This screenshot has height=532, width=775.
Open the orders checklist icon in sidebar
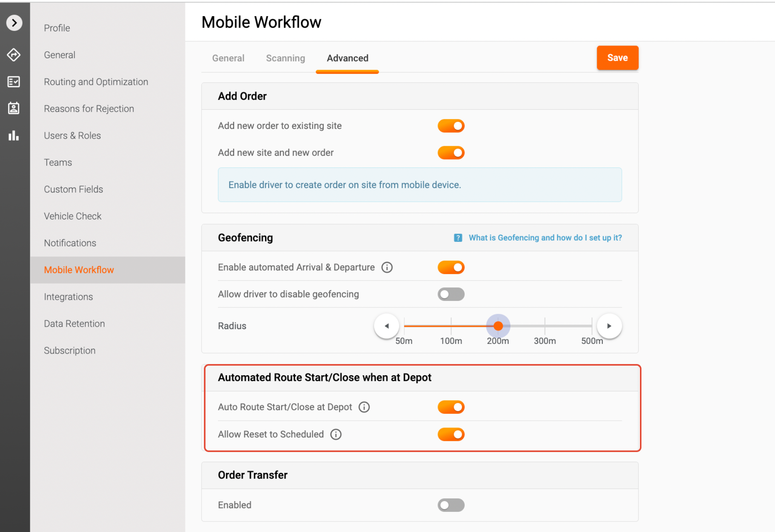coord(14,82)
